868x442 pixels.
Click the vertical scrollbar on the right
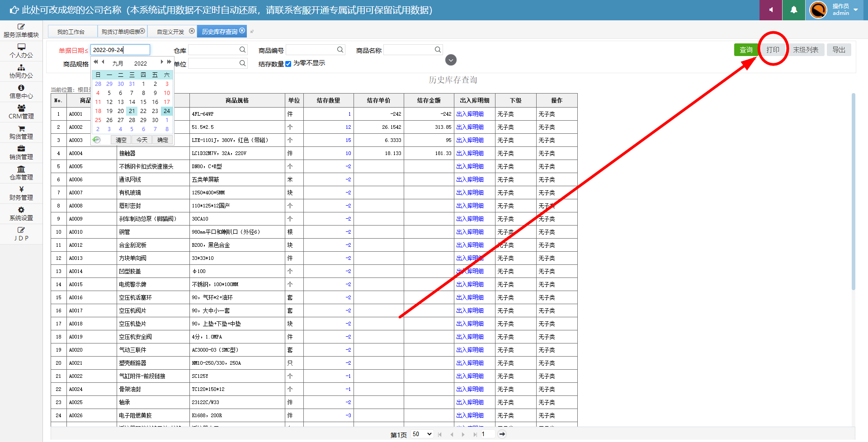853,191
